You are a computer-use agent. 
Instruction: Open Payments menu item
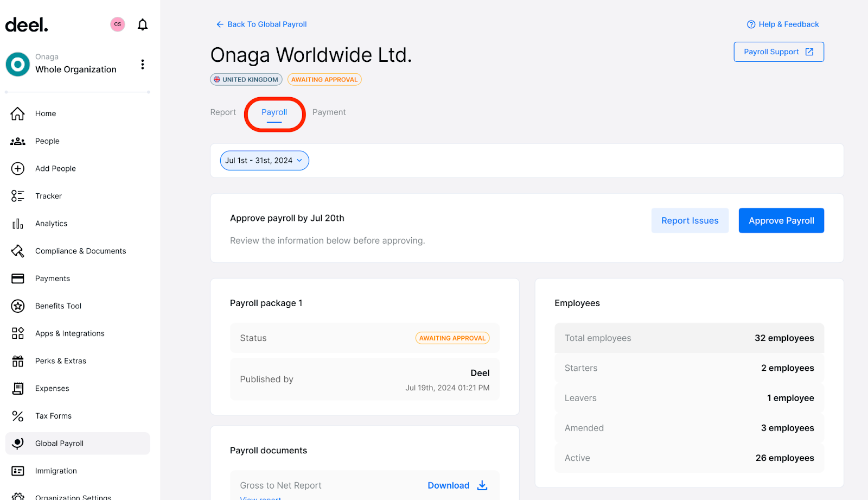click(78, 279)
